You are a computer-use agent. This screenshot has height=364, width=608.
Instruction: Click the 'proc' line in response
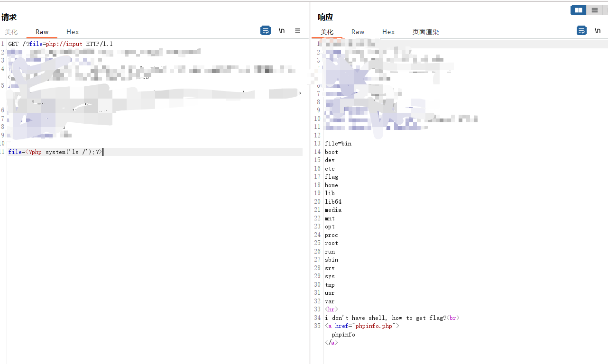tap(332, 235)
